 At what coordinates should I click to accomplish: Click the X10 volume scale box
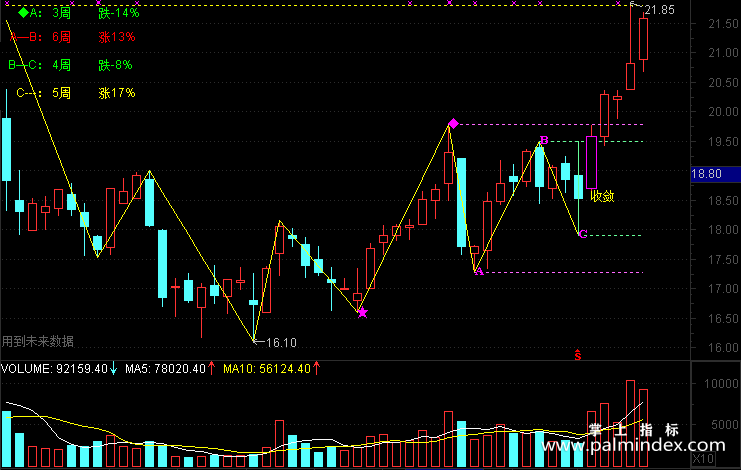coord(703,459)
